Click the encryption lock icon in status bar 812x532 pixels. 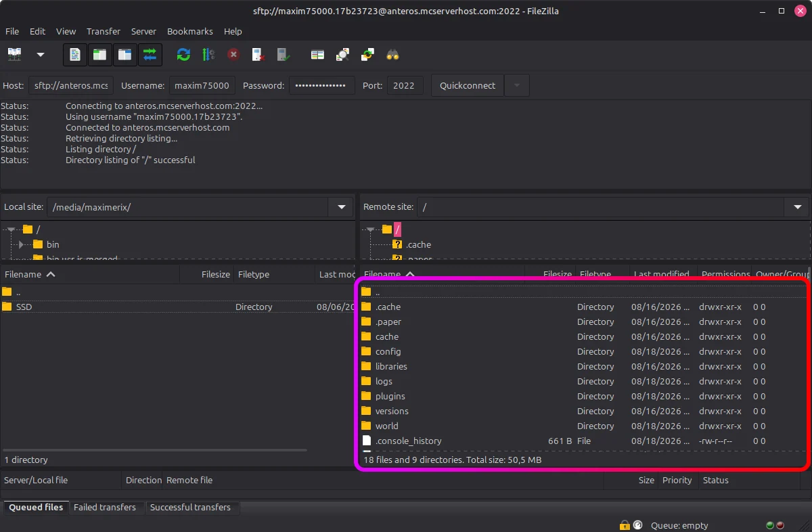(x=625, y=525)
